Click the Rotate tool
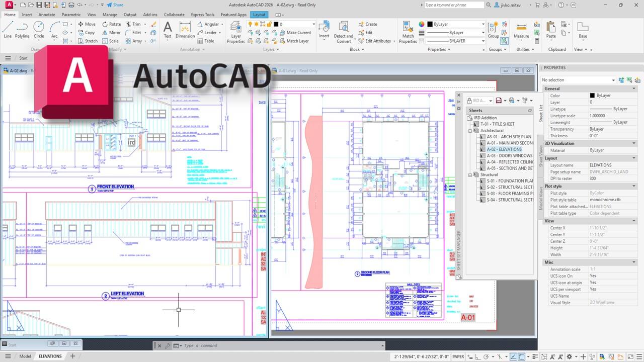 [111, 24]
